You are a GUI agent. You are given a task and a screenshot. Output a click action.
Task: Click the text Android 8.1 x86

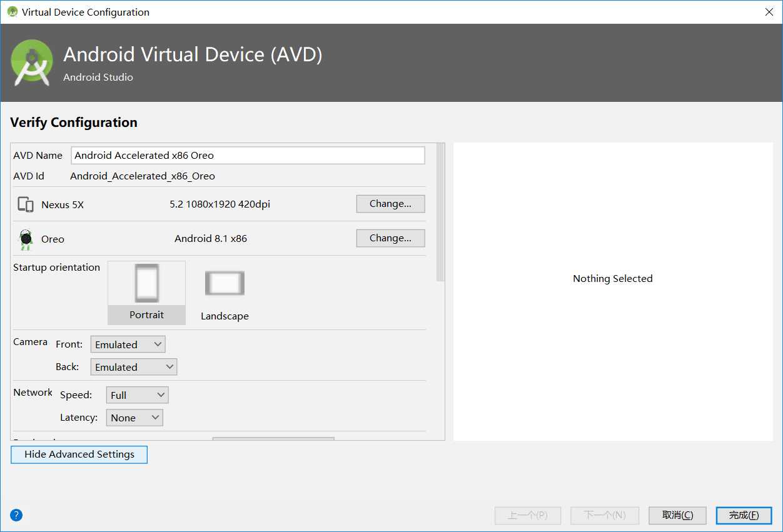(211, 239)
